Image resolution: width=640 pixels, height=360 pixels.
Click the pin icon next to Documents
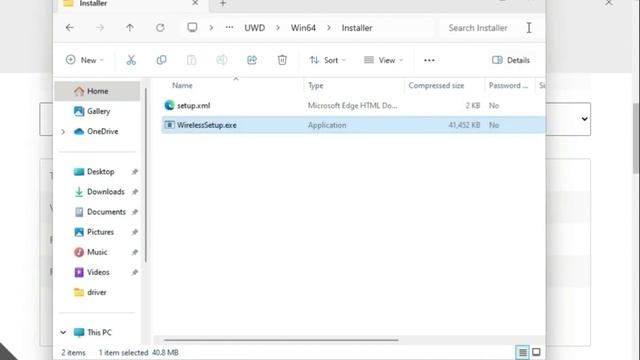pyautogui.click(x=135, y=212)
